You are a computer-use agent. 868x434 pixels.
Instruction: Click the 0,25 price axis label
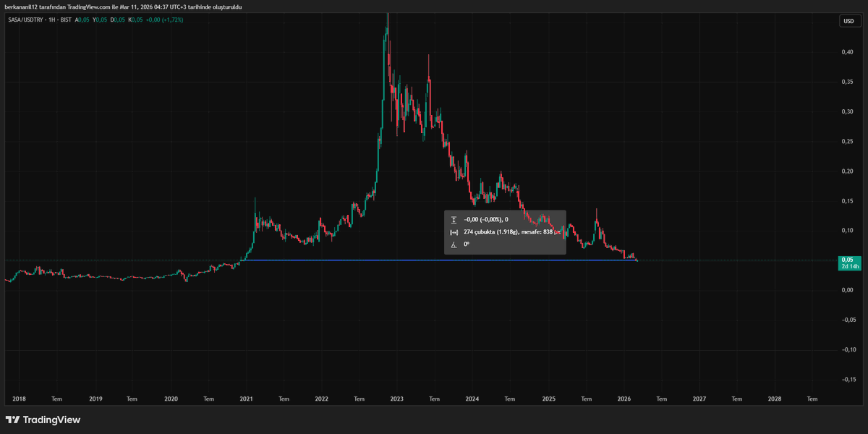coord(848,141)
